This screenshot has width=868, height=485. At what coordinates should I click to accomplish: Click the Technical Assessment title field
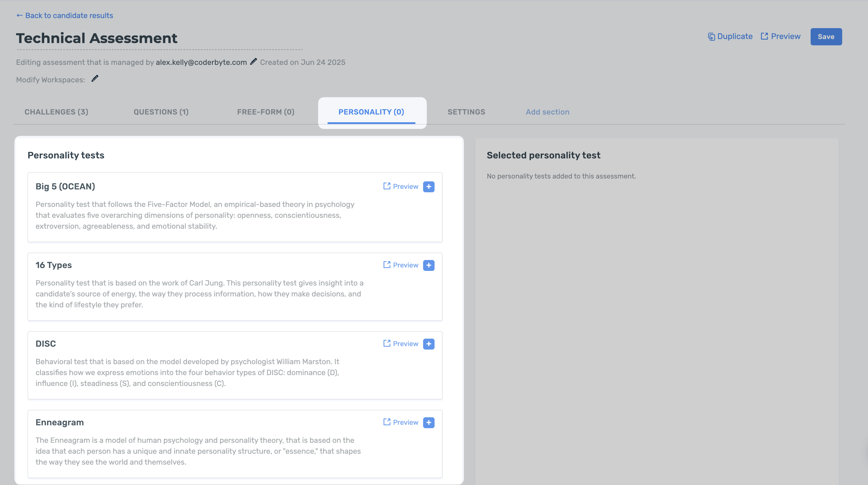click(x=97, y=38)
